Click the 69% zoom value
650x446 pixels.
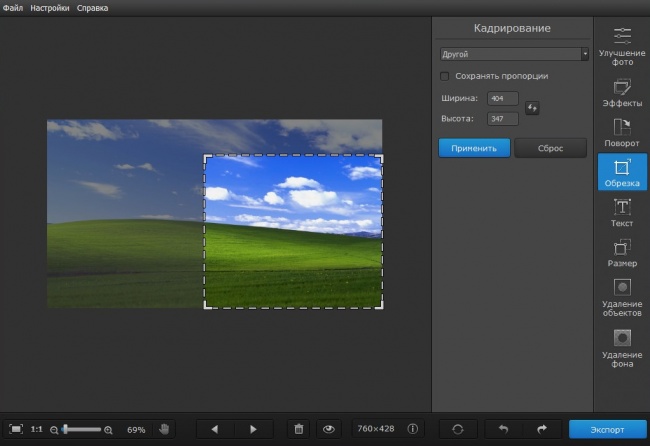[x=136, y=430]
